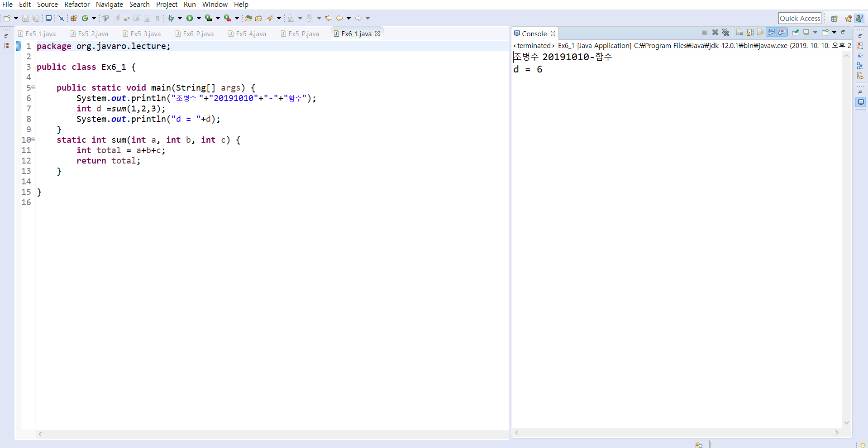868x448 pixels.
Task: Toggle Scroll Lock in Console
Action: [x=750, y=32]
